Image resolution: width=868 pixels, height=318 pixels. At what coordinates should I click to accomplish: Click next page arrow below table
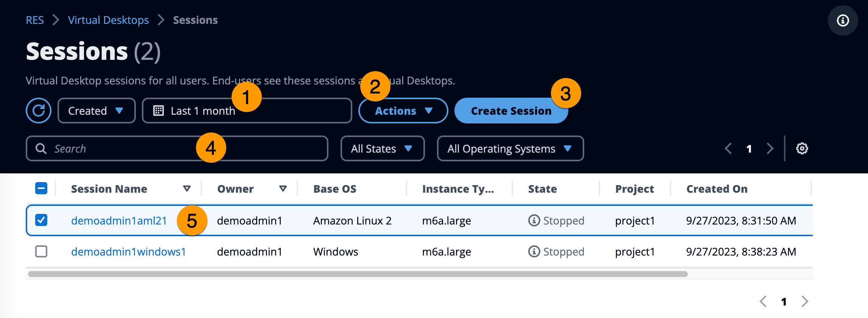point(804,301)
